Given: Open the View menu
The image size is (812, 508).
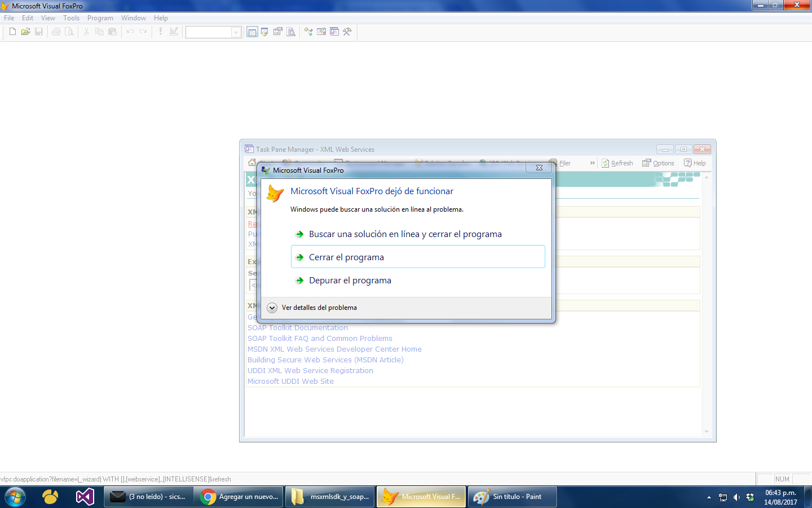Looking at the screenshot, I should [48, 18].
